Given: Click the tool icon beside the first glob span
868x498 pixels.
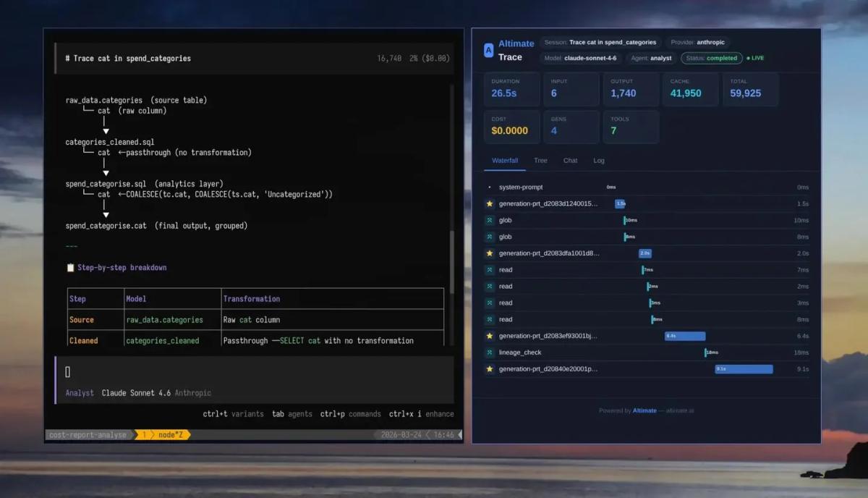Looking at the screenshot, I should pyautogui.click(x=490, y=220).
